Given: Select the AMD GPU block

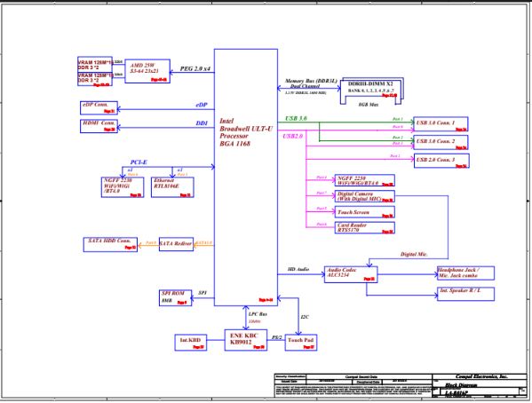Looking at the screenshot, I should 147,71.
